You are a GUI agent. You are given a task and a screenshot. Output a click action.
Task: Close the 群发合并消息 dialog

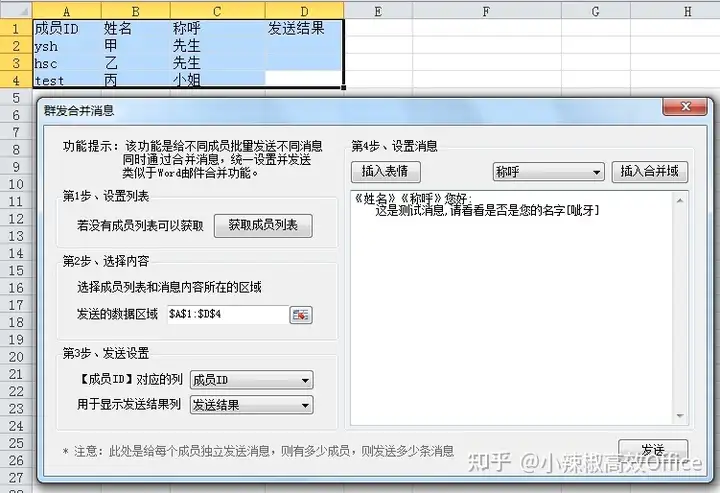(685, 107)
